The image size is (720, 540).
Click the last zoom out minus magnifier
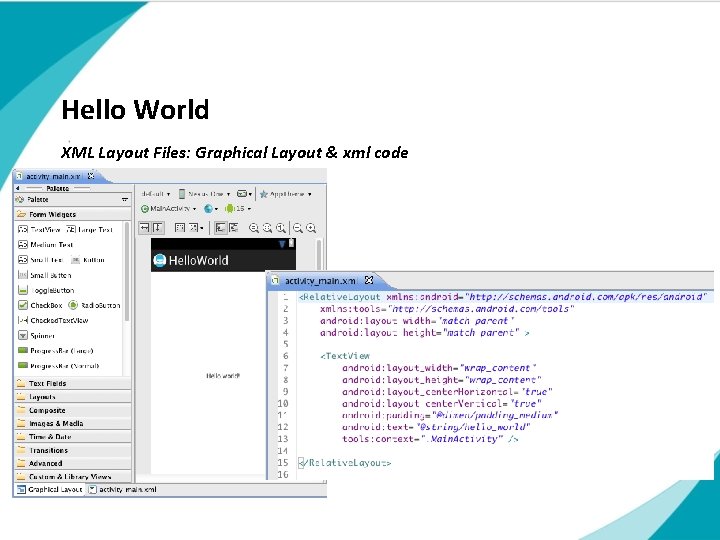pyautogui.click(x=298, y=228)
